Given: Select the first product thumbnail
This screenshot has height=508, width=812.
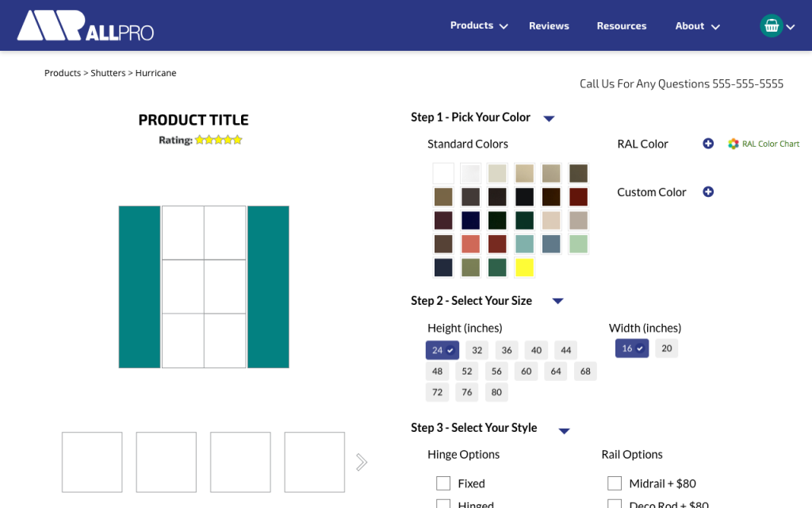Looking at the screenshot, I should coord(92,462).
